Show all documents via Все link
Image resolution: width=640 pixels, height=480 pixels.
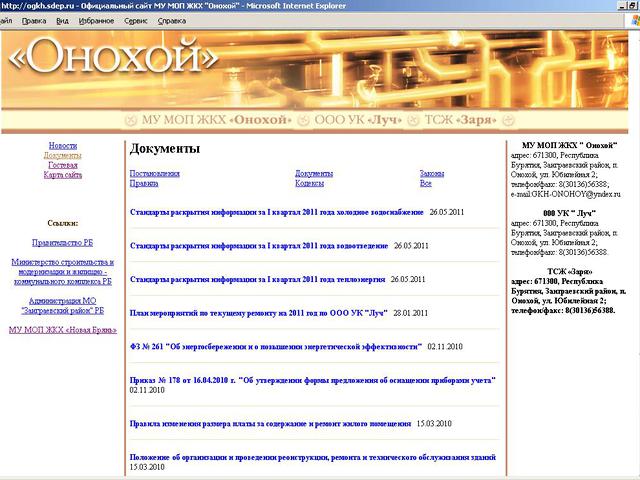(425, 183)
